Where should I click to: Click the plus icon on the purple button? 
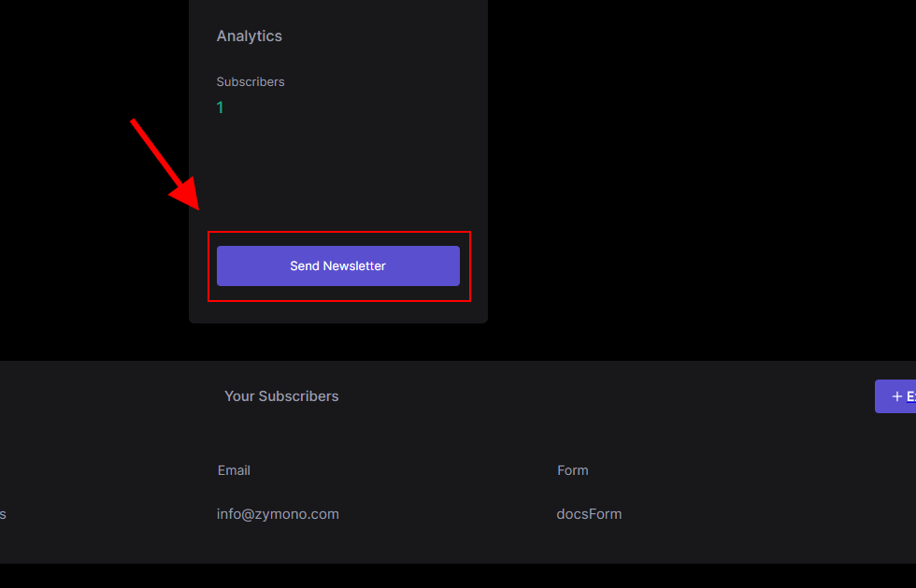click(896, 397)
